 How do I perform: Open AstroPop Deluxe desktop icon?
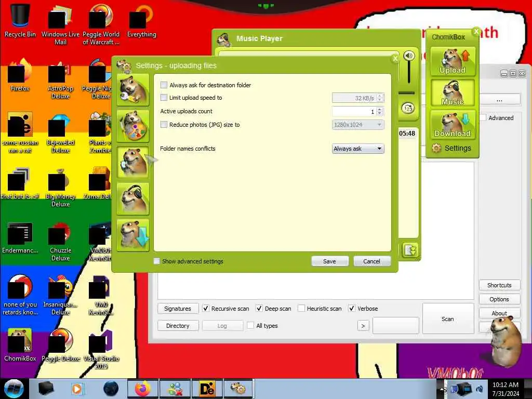(60, 79)
